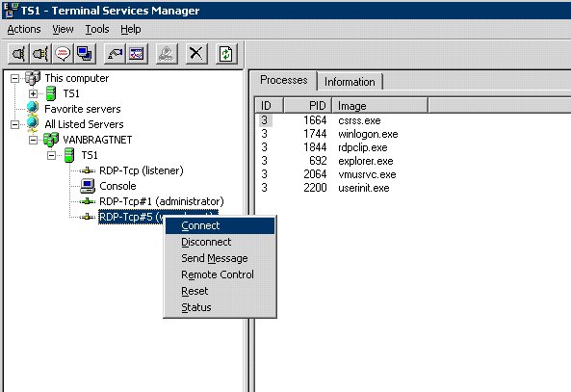This screenshot has width=571, height=392.
Task: Select the RDP-Tcp (listener) session
Action: pyautogui.click(x=142, y=170)
